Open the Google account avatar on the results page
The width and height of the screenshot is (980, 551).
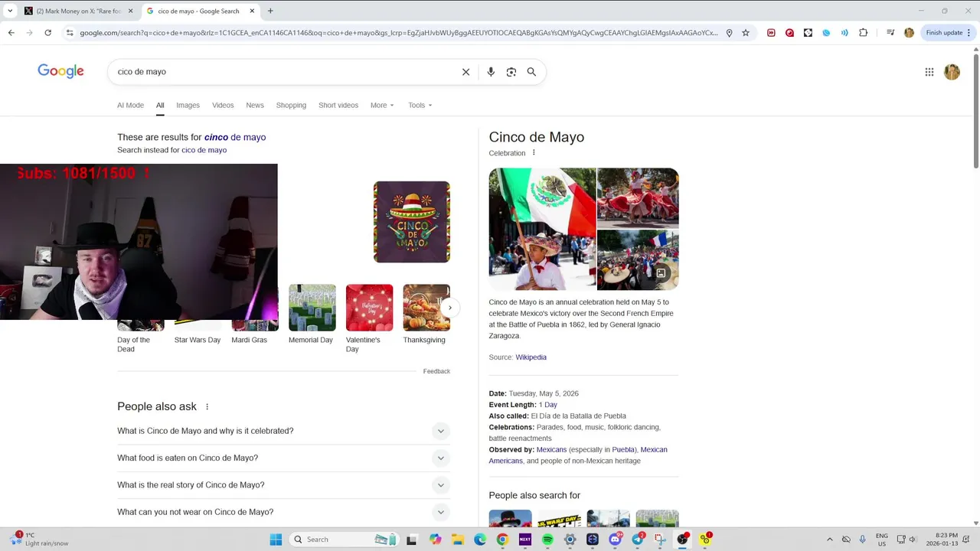pyautogui.click(x=952, y=72)
